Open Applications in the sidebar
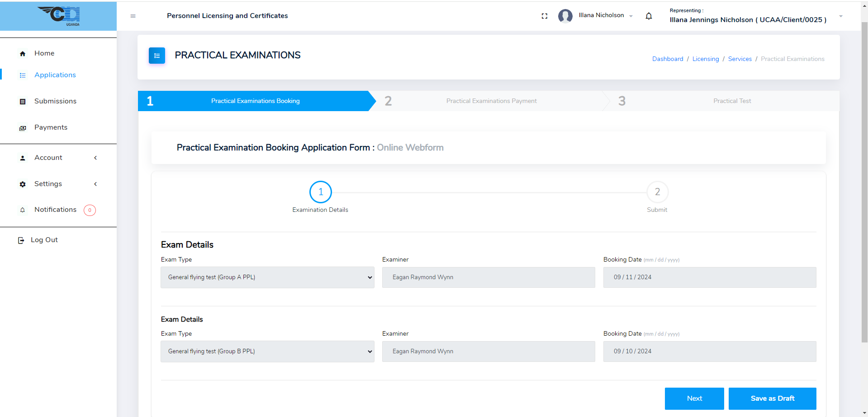The height and width of the screenshot is (417, 868). click(55, 75)
